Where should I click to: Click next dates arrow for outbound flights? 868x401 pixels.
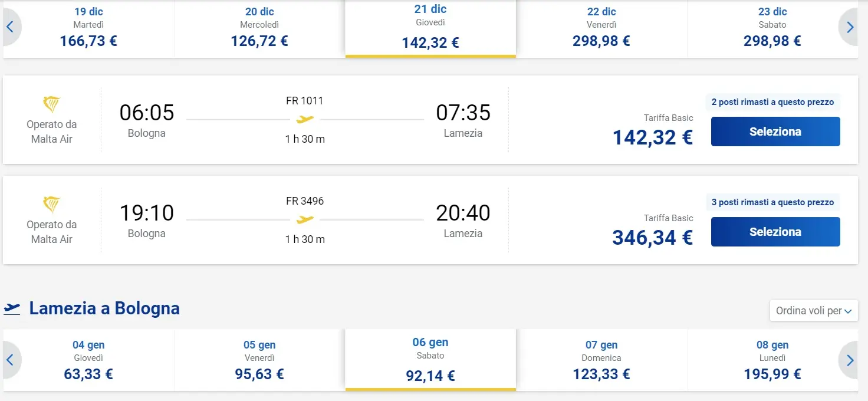[850, 27]
